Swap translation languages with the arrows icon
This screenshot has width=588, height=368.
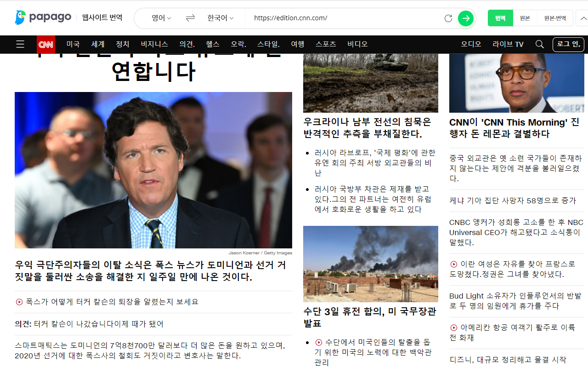[x=189, y=18]
